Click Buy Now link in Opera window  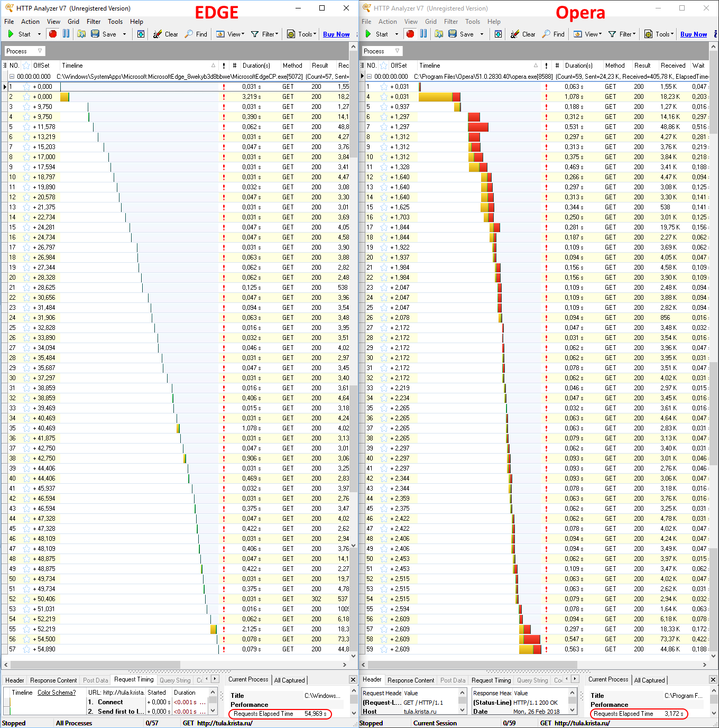[x=694, y=34]
